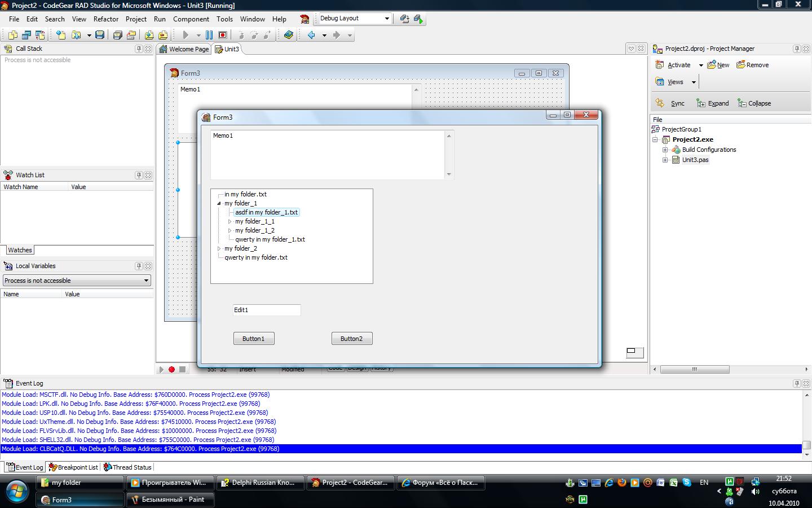
Task: Open the Help contents book icon
Action: click(289, 35)
